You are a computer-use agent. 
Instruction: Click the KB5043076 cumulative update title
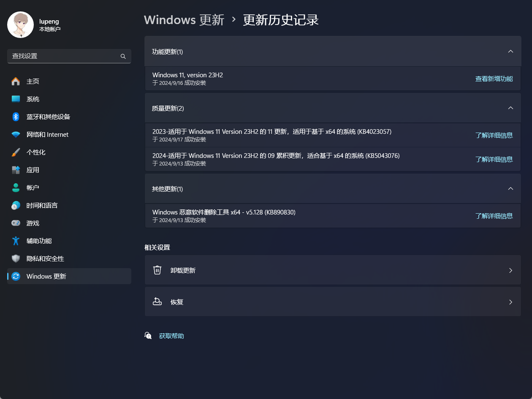(276, 155)
